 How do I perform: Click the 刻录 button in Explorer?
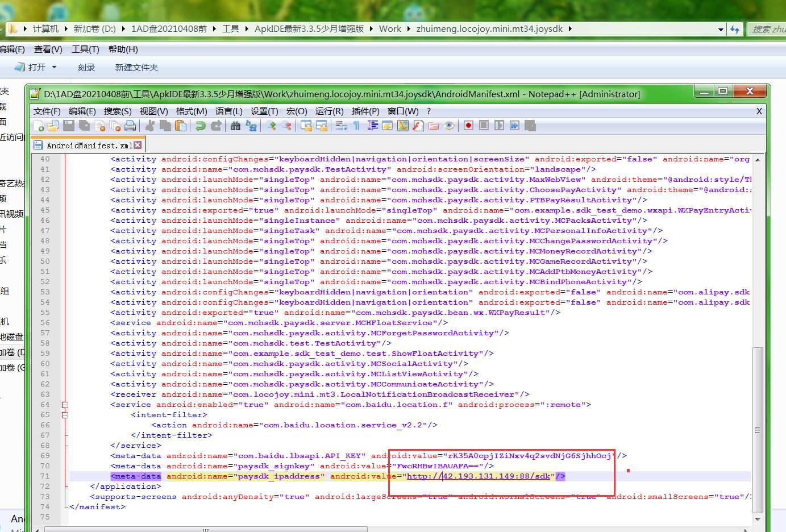click(x=86, y=67)
